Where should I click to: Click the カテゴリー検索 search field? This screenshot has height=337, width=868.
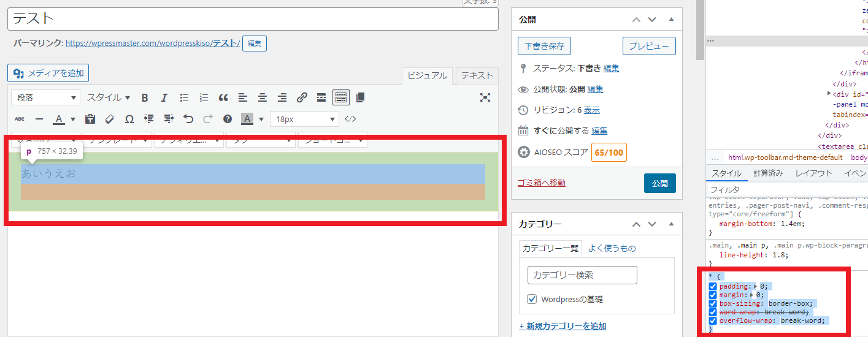coord(582,275)
